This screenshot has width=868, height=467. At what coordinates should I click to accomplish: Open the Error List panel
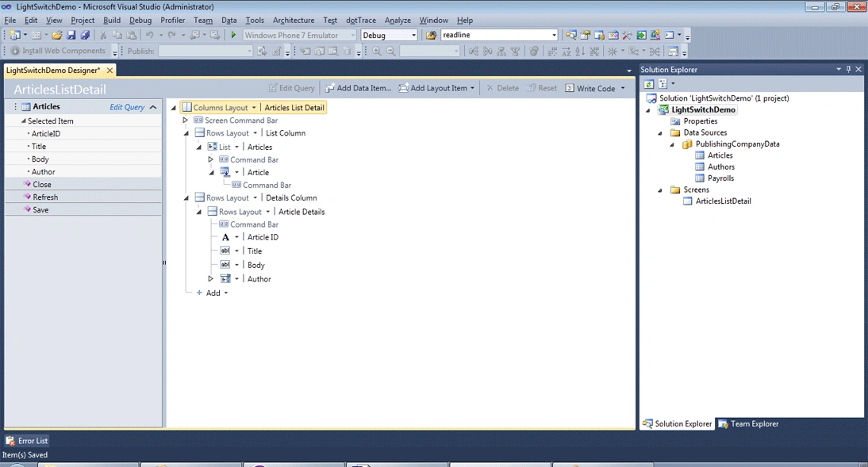(x=26, y=441)
